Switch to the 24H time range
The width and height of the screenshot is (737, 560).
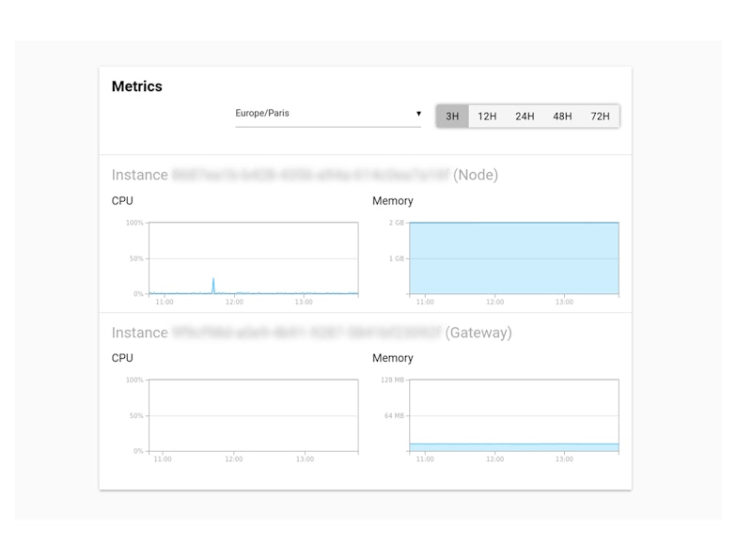click(x=525, y=117)
